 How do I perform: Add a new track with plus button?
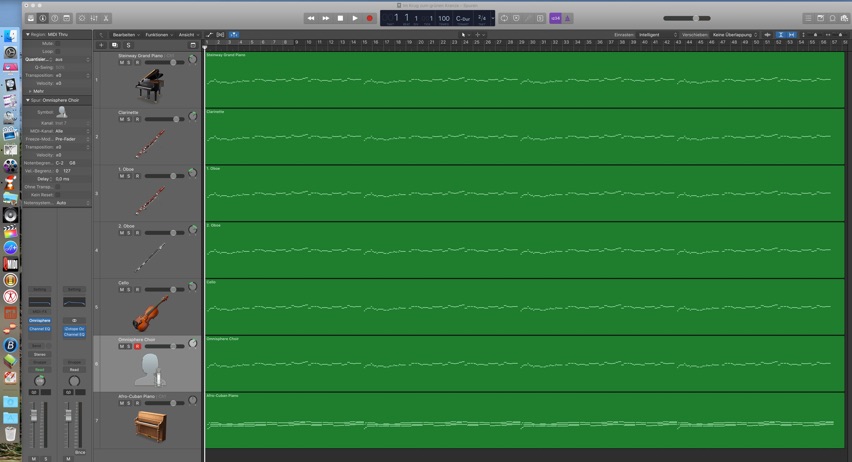[101, 45]
